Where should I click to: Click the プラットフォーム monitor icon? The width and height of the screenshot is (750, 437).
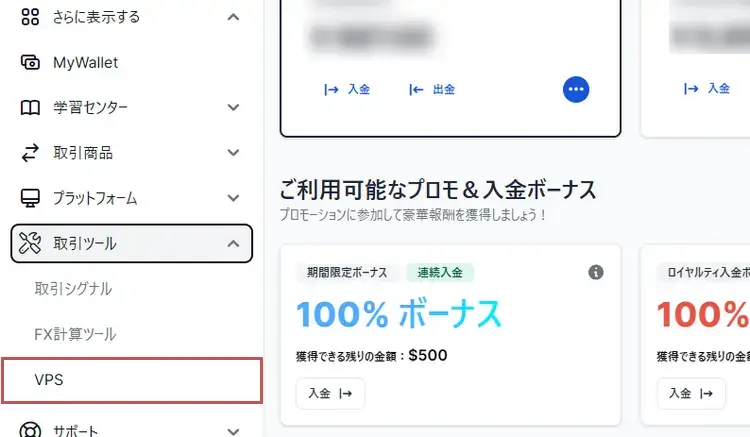(30, 198)
